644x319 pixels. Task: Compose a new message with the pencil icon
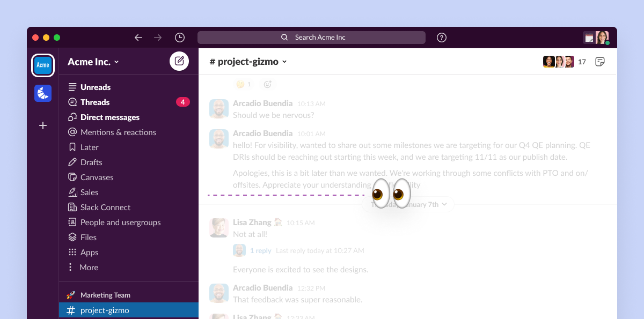click(179, 61)
